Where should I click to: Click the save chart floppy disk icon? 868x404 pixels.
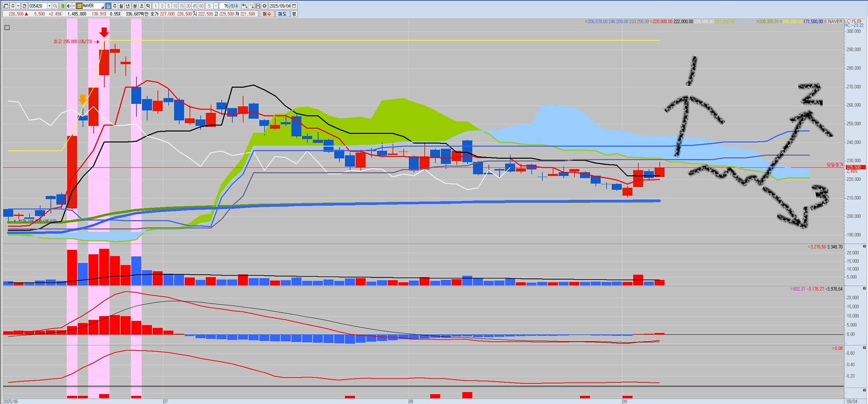click(x=258, y=6)
